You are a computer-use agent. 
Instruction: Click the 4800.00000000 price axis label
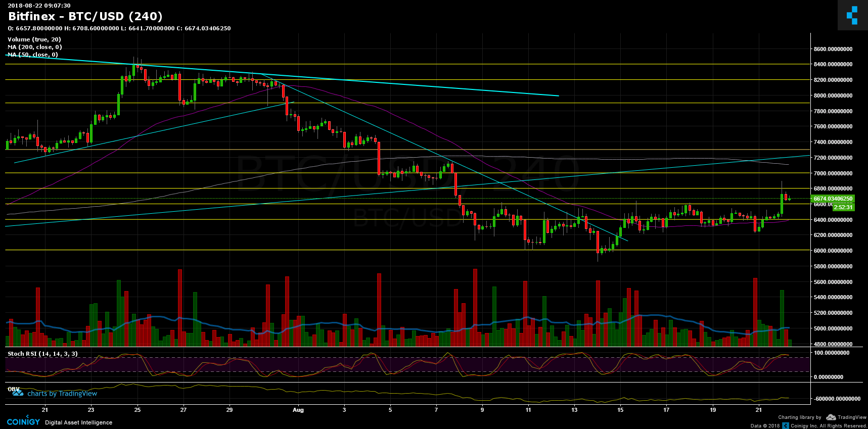[833, 344]
